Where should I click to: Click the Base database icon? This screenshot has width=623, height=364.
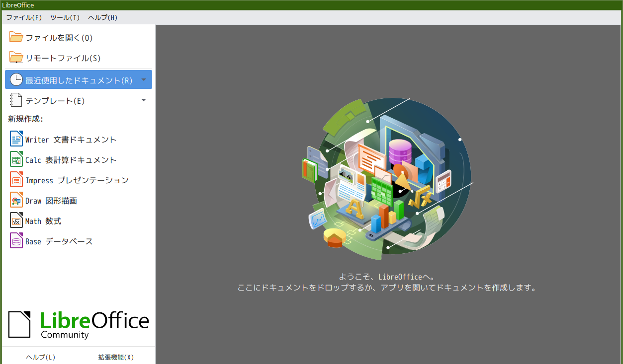click(16, 241)
